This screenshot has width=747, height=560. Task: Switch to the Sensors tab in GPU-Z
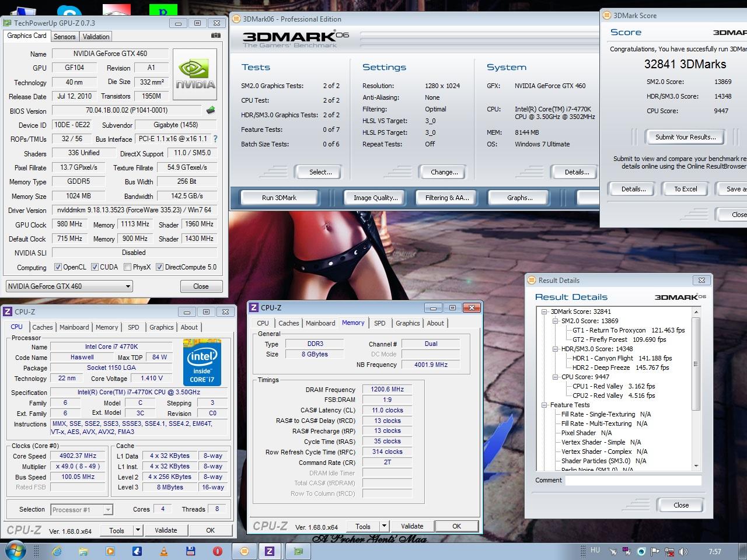[65, 36]
